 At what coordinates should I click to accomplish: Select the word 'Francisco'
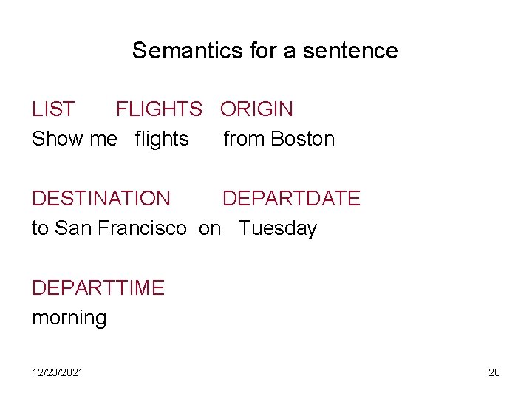point(142,228)
